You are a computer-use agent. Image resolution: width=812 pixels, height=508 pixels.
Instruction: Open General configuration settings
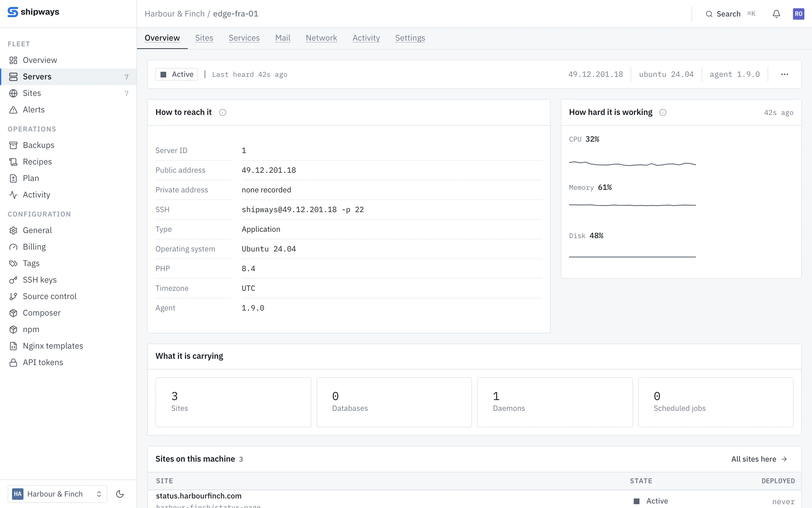tap(69, 230)
